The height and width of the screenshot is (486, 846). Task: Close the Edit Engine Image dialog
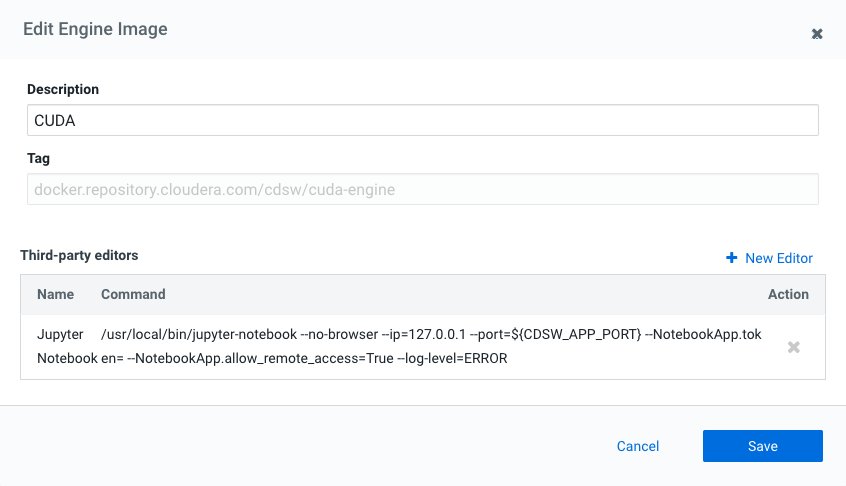tap(817, 34)
